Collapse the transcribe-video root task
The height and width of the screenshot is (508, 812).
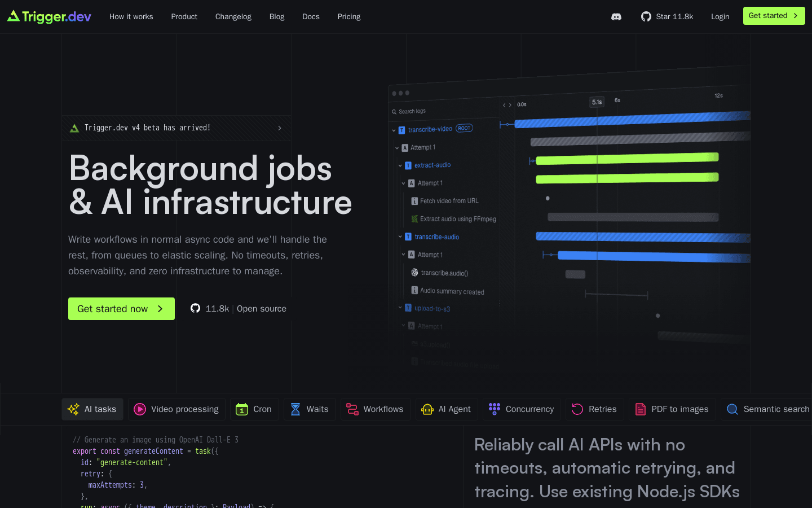click(x=394, y=129)
